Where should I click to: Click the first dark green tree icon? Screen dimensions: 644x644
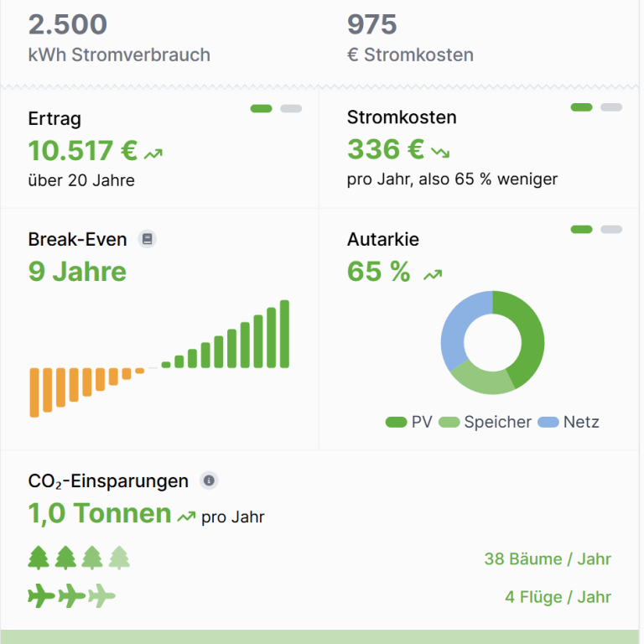pyautogui.click(x=39, y=558)
